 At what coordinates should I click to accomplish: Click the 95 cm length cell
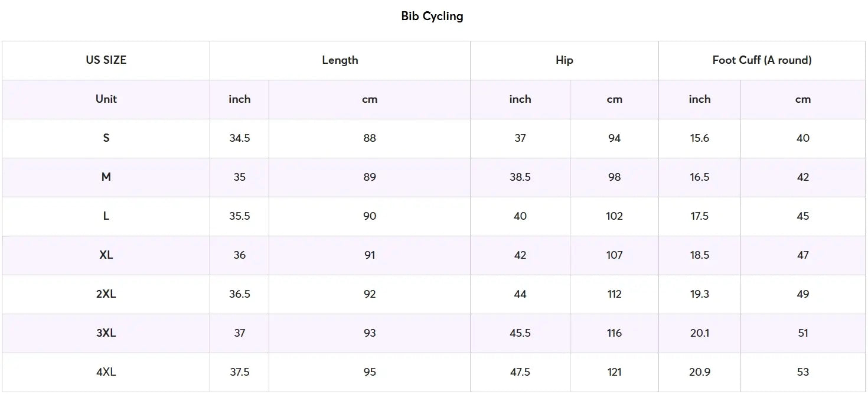click(370, 372)
